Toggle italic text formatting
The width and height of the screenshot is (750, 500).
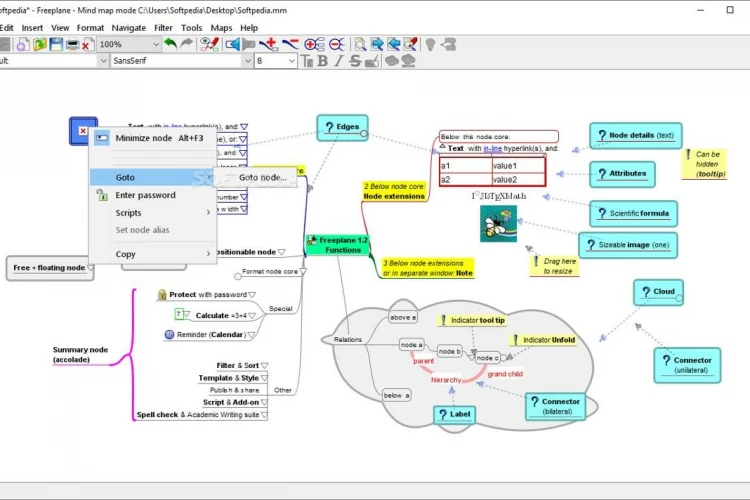tap(338, 61)
